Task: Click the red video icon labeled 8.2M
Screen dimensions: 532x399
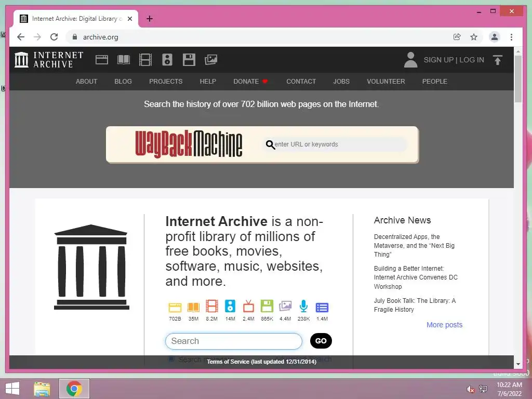Action: 212,306
